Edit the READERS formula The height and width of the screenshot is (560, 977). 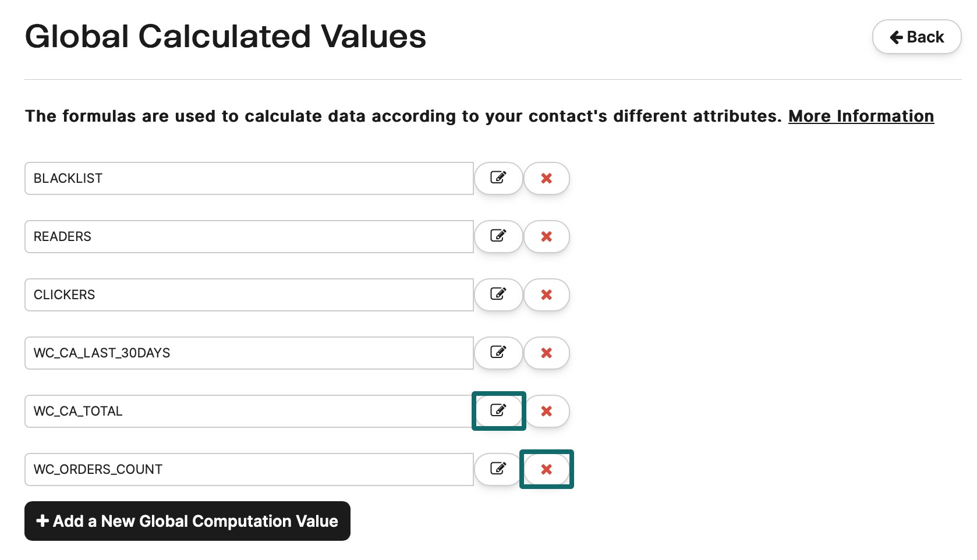pos(498,236)
